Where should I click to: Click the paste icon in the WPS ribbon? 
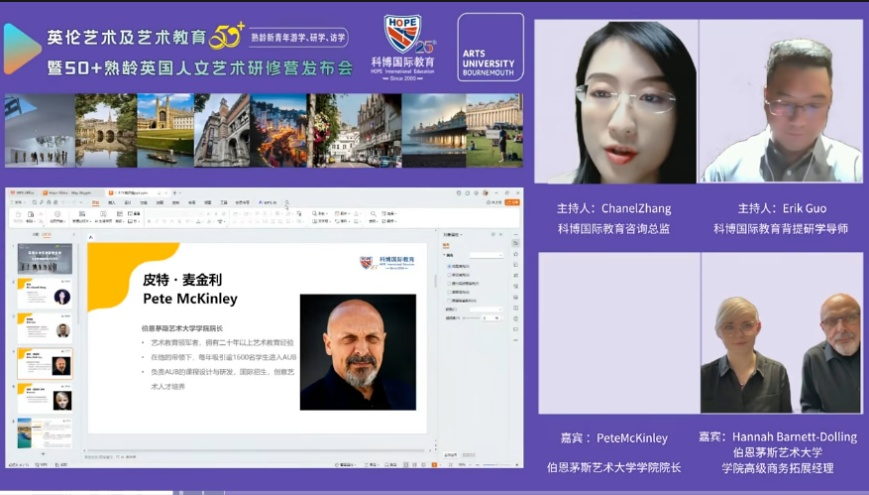tap(20, 215)
